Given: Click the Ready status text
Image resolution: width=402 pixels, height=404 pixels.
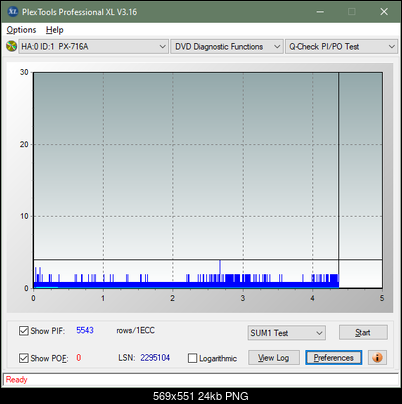Looking at the screenshot, I should (16, 379).
